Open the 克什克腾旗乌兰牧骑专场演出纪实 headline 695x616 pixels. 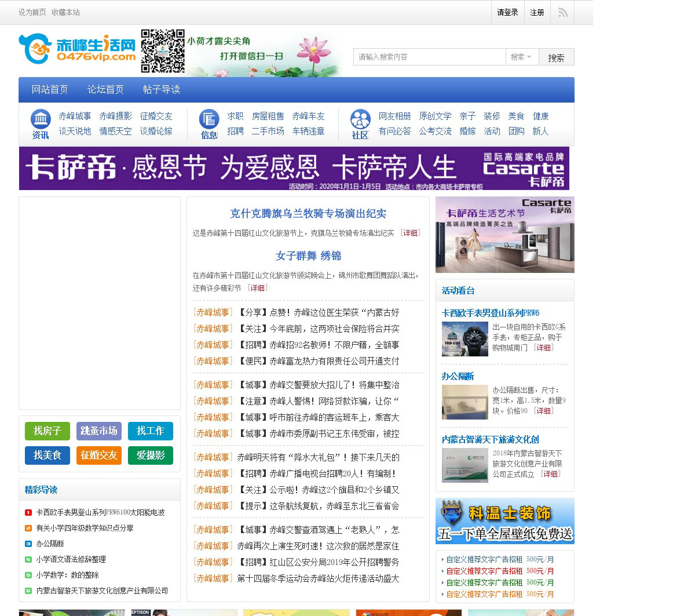(308, 214)
